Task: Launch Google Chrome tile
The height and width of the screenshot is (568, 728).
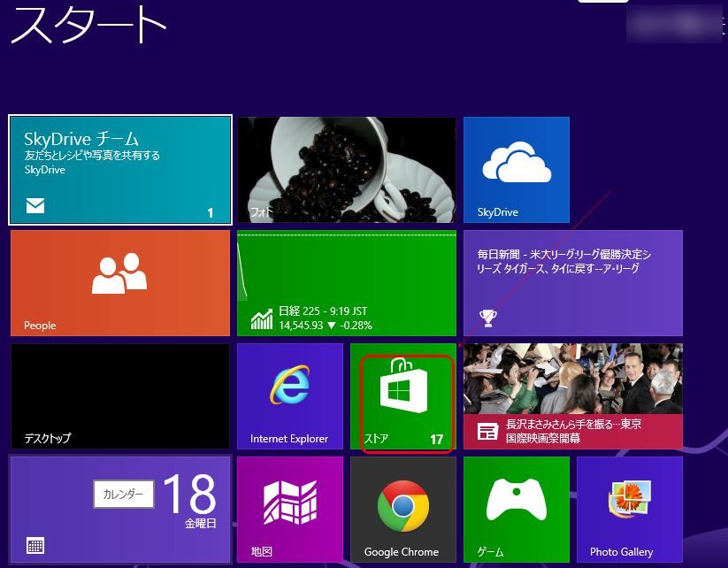Action: [x=403, y=510]
